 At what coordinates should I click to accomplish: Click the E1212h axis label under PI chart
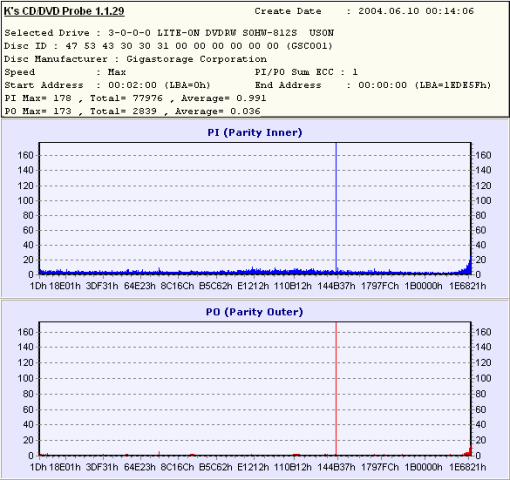coord(253,286)
